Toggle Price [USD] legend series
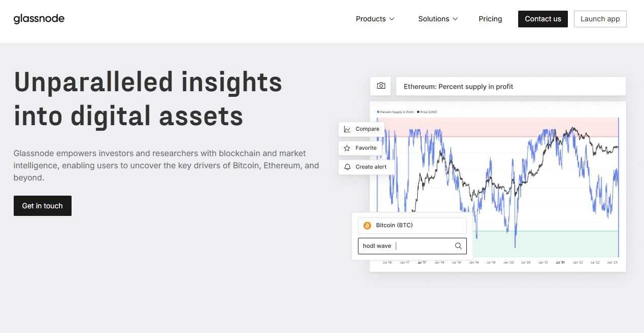This screenshot has width=644, height=333. pos(427,112)
